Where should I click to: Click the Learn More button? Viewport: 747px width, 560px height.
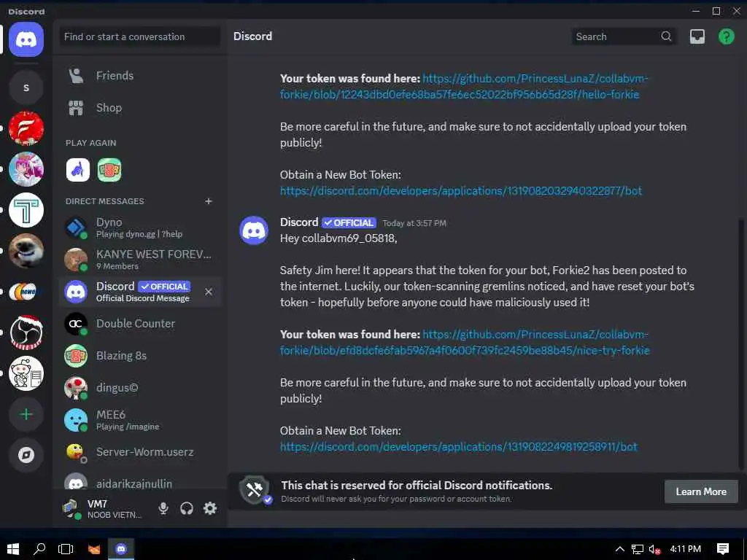click(x=701, y=491)
